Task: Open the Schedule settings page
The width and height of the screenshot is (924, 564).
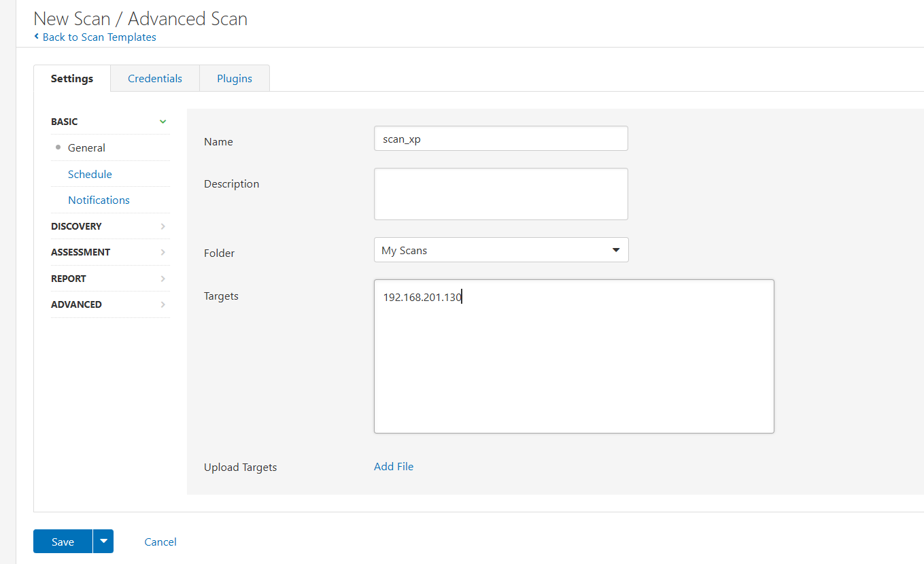Action: 90,175
